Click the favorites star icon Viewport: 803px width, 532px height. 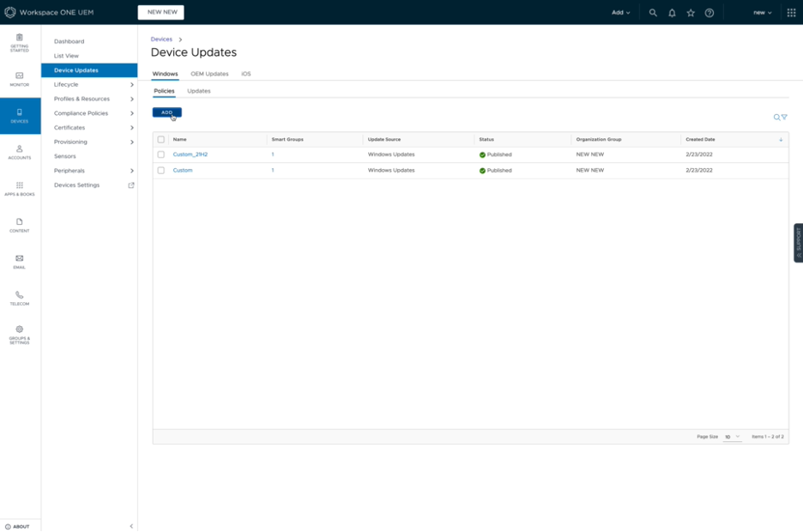click(x=691, y=13)
